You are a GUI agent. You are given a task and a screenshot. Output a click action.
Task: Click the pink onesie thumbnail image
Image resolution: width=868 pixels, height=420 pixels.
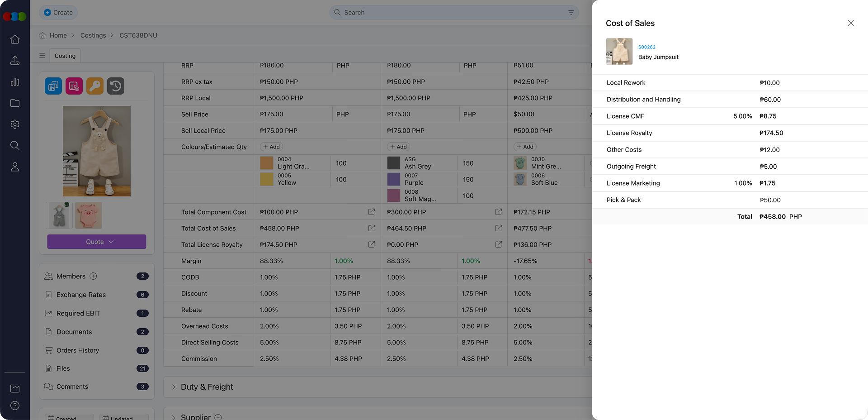tap(88, 215)
